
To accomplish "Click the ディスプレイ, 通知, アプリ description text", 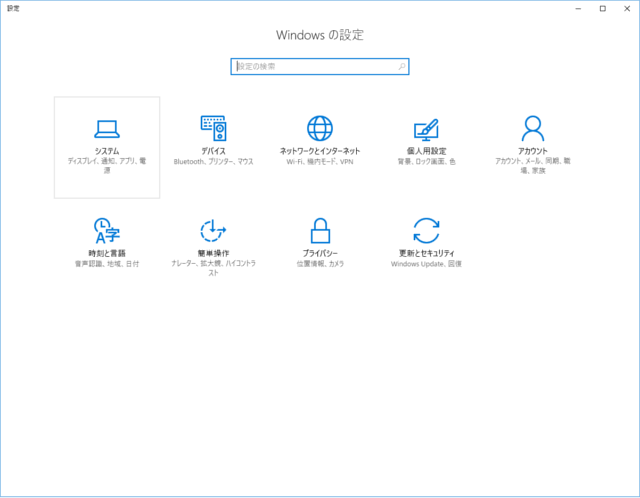I will (107, 165).
